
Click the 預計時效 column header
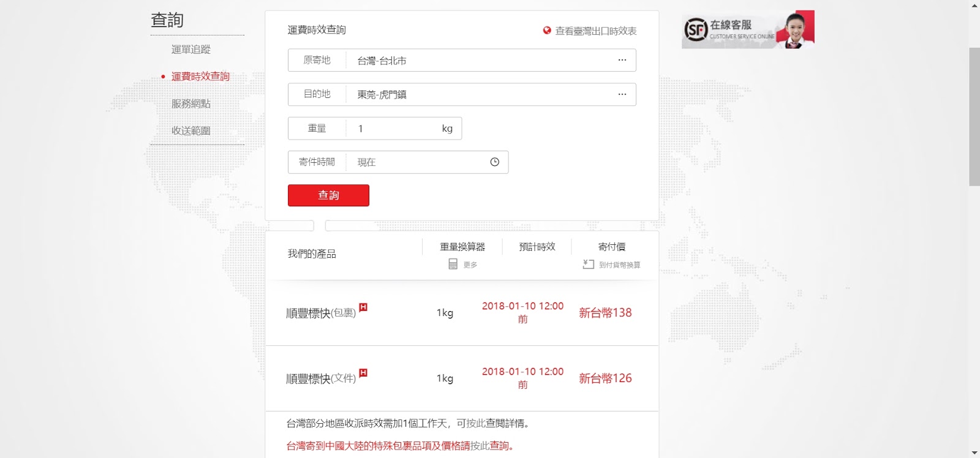pos(537,247)
